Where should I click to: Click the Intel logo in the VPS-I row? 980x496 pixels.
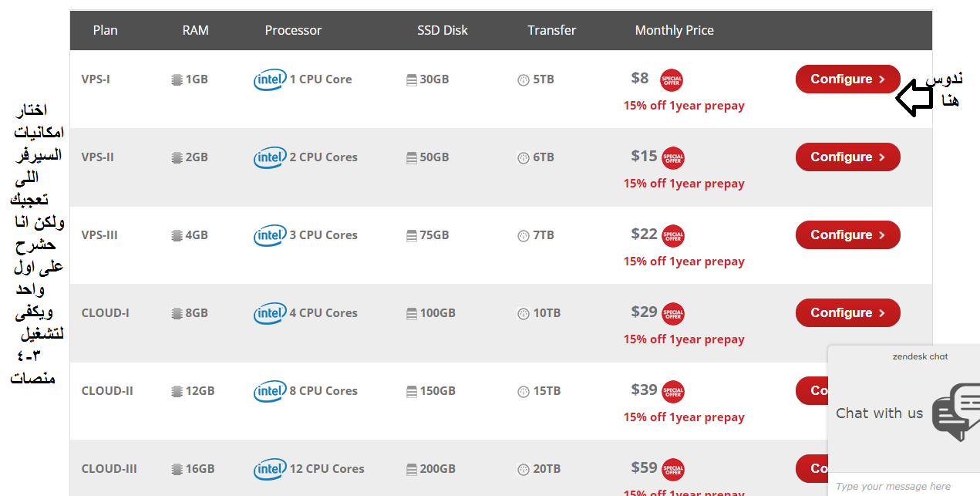(269, 79)
